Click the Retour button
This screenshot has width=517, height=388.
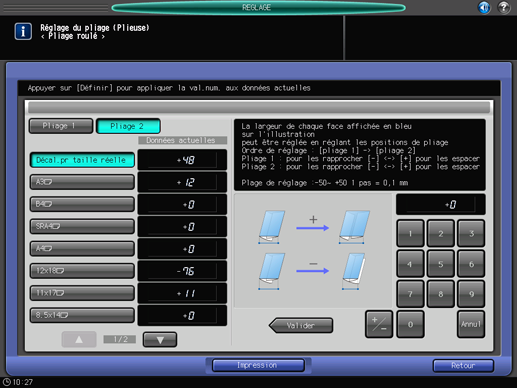463,366
